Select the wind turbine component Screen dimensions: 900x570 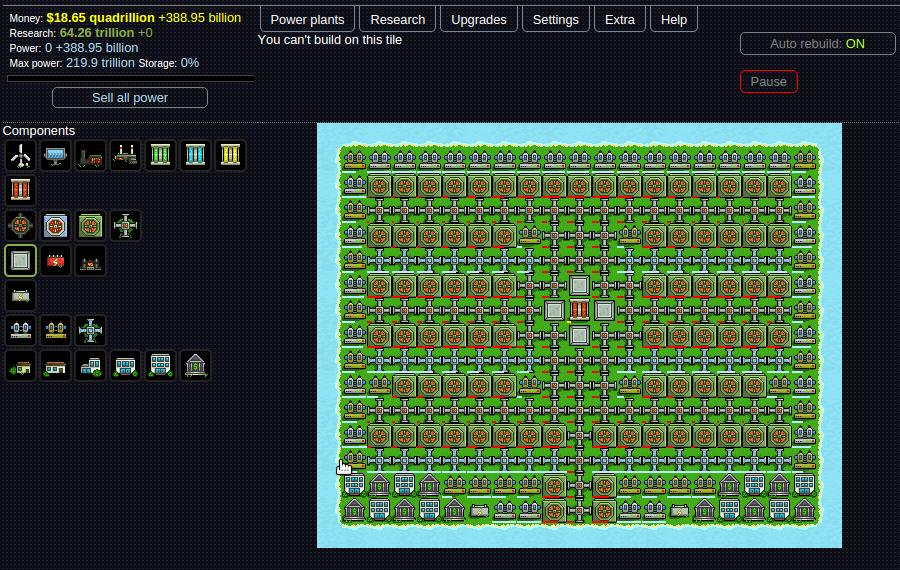21,156
